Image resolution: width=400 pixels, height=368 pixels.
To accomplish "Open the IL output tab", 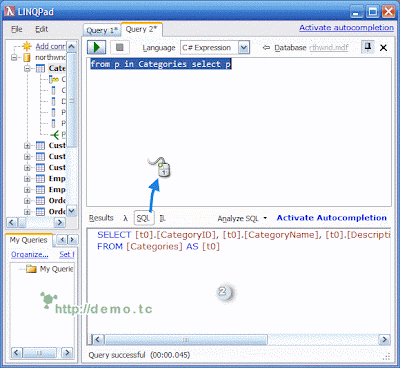I will [x=162, y=218].
